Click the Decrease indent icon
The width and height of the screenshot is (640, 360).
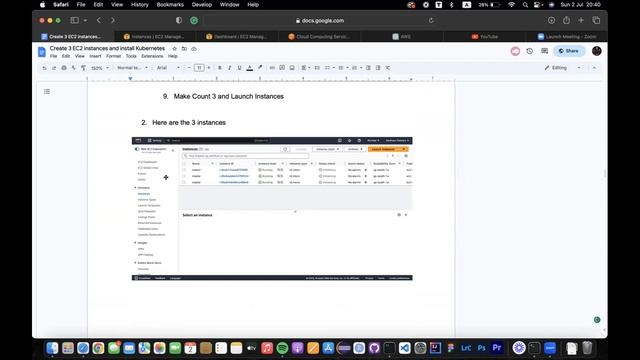point(368,68)
